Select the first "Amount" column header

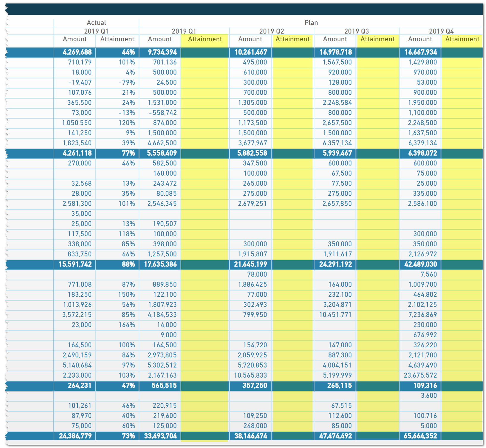(x=74, y=39)
